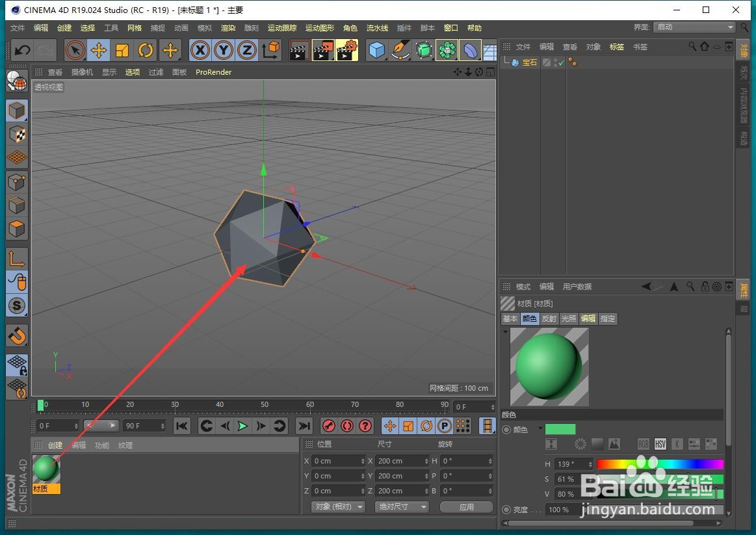756x535 pixels.
Task: Open the Spline pen tool
Action: click(x=400, y=50)
